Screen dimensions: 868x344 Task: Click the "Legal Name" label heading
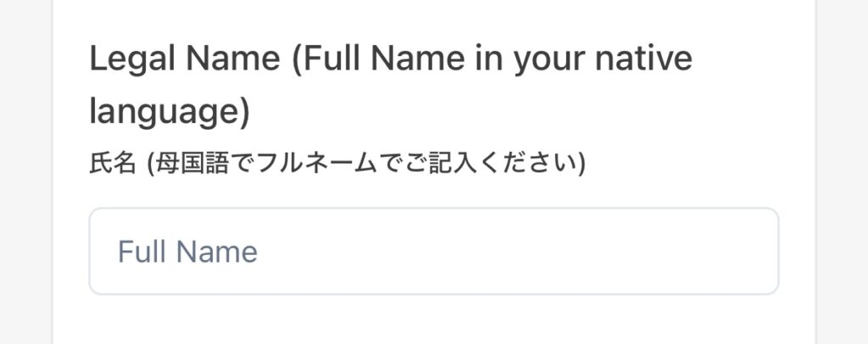(x=184, y=59)
